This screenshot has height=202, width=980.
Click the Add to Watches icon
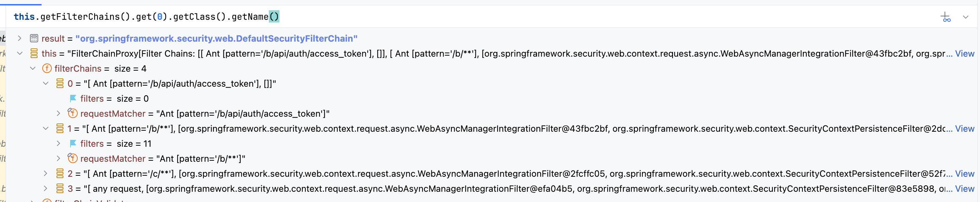[946, 17]
